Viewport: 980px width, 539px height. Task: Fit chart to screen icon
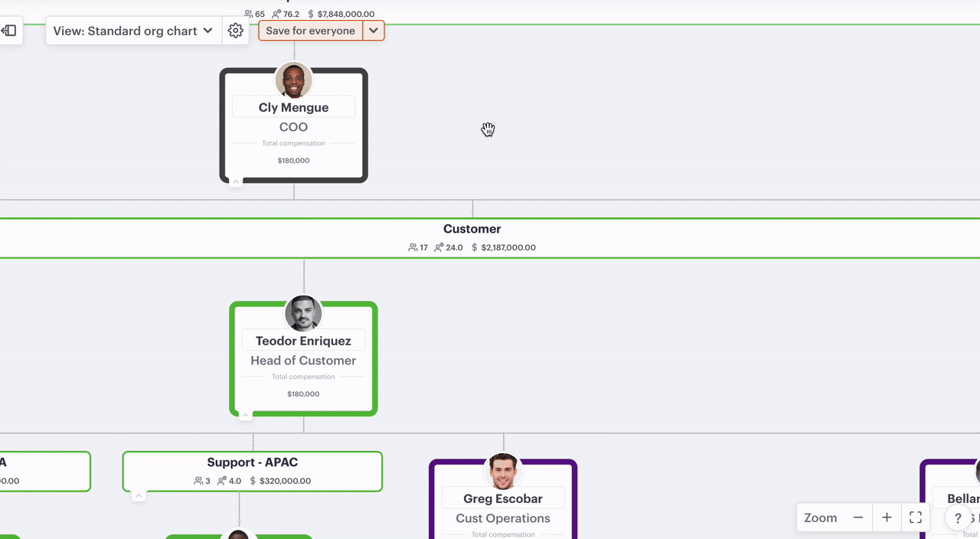coord(916,518)
